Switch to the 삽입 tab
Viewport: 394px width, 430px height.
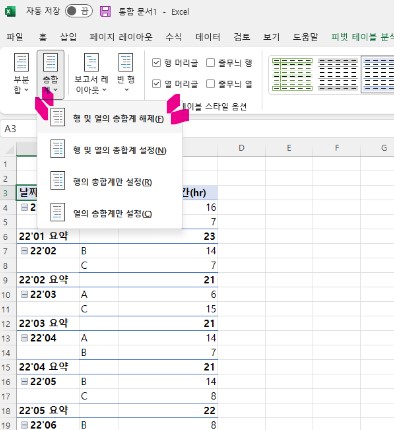[68, 36]
